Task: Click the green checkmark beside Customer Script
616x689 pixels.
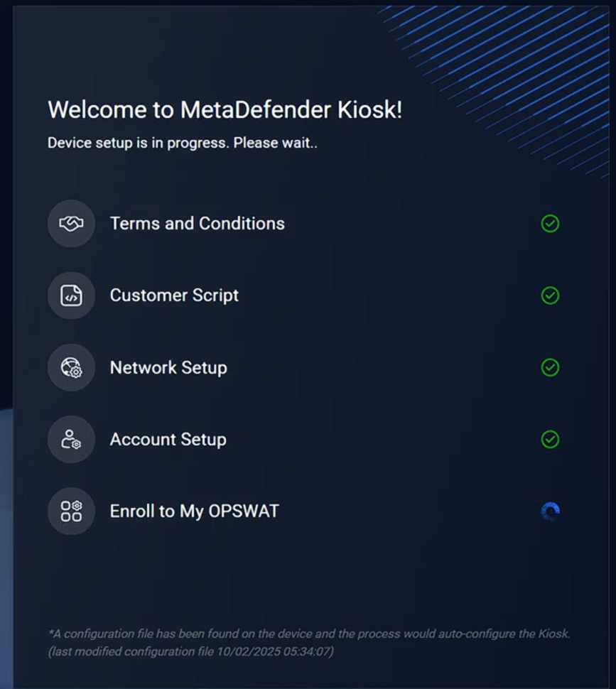Action: pos(550,295)
